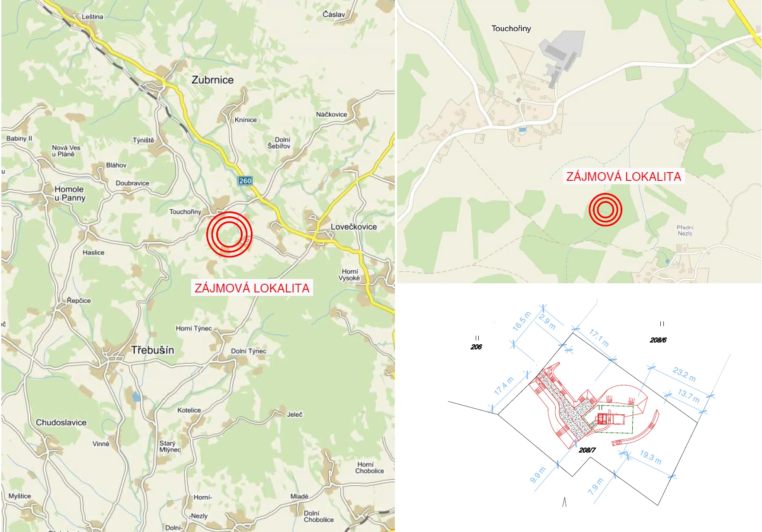Click parcel number 206 label
The width and height of the screenshot is (762, 532).
(476, 347)
